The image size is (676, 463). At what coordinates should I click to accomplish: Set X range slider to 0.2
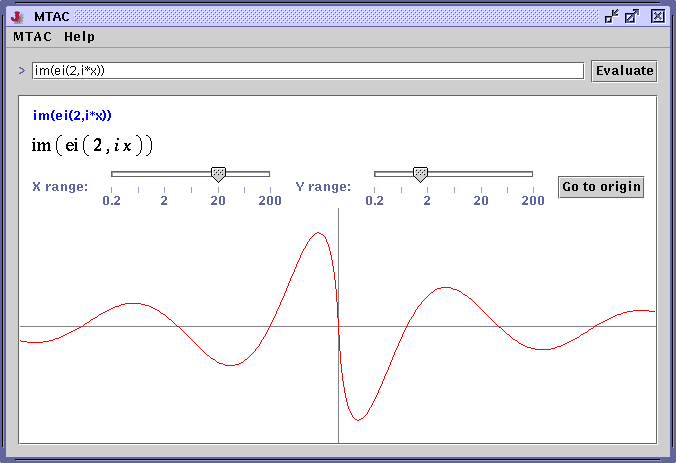tap(112, 174)
